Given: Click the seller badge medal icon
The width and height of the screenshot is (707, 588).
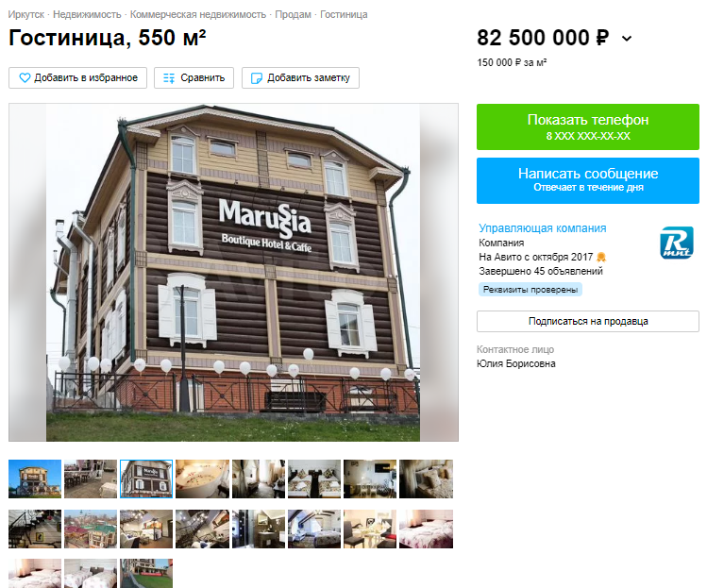Looking at the screenshot, I should [x=601, y=257].
